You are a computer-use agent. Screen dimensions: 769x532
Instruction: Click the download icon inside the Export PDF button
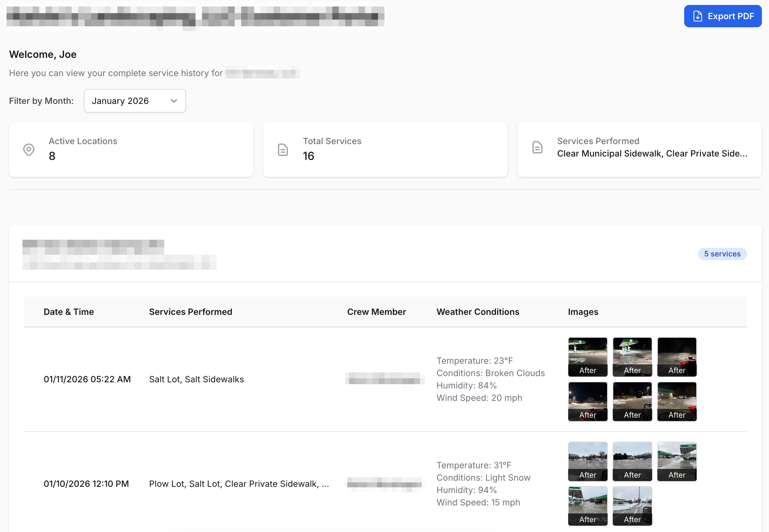point(697,16)
